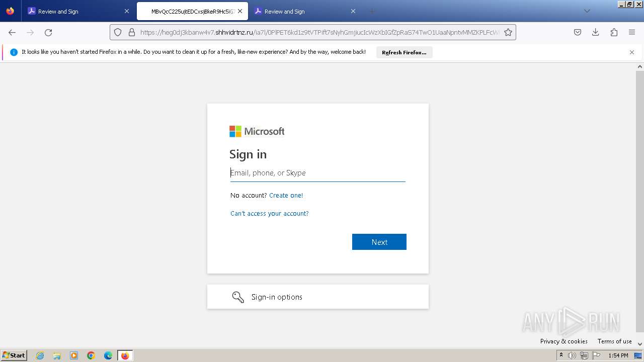Viewport: 644px width, 362px height.
Task: Select the MBvQcC225ujtEDCxsjBkeR9Hc5lG tab
Action: click(x=192, y=11)
